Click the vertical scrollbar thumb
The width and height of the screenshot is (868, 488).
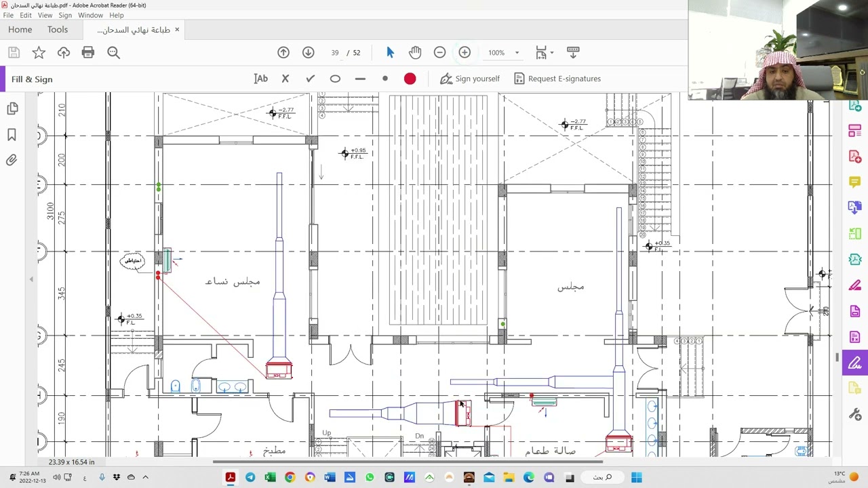click(837, 357)
